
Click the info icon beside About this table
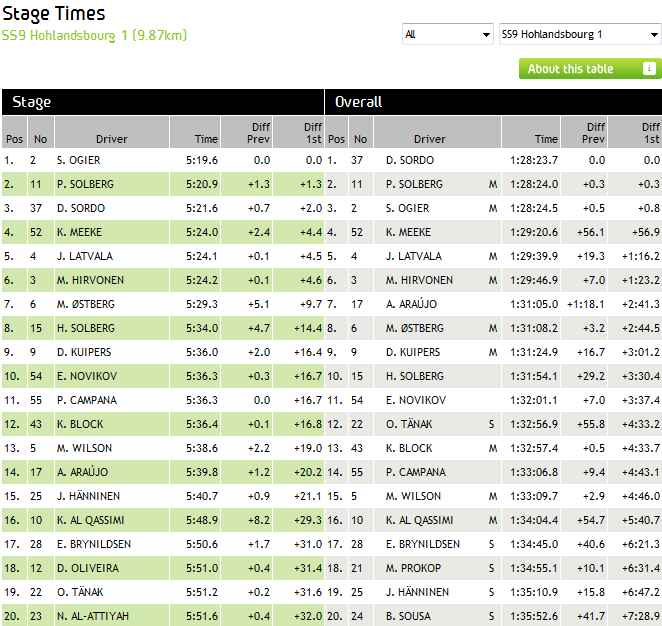click(649, 69)
